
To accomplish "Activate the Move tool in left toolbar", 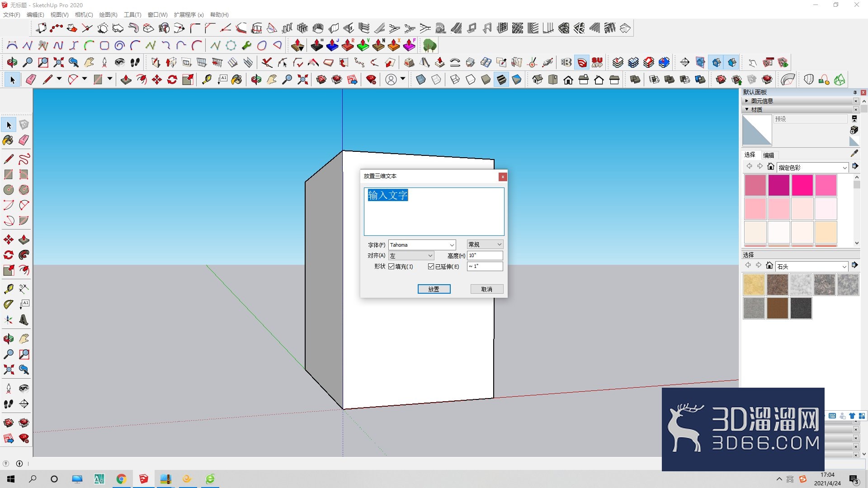I will [x=8, y=239].
